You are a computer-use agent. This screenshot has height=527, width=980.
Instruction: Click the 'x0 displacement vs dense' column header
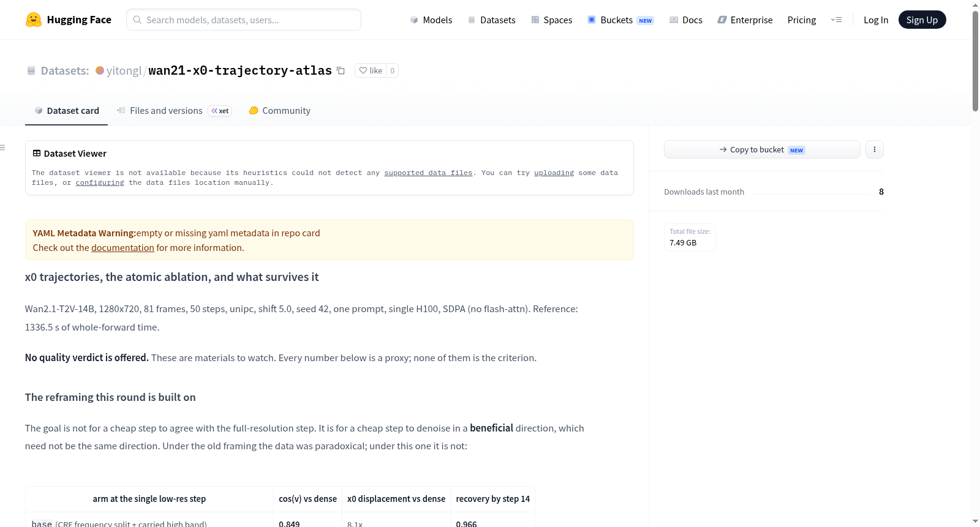click(396, 499)
